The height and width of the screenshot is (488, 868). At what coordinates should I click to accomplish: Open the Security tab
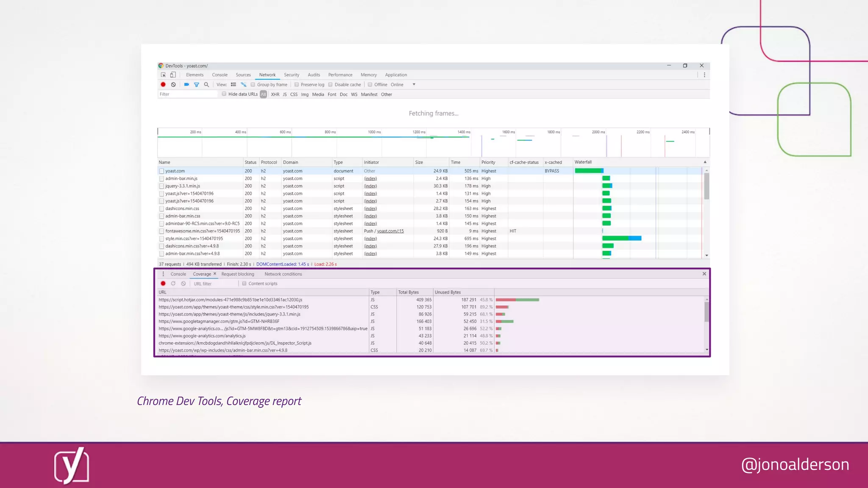[292, 75]
